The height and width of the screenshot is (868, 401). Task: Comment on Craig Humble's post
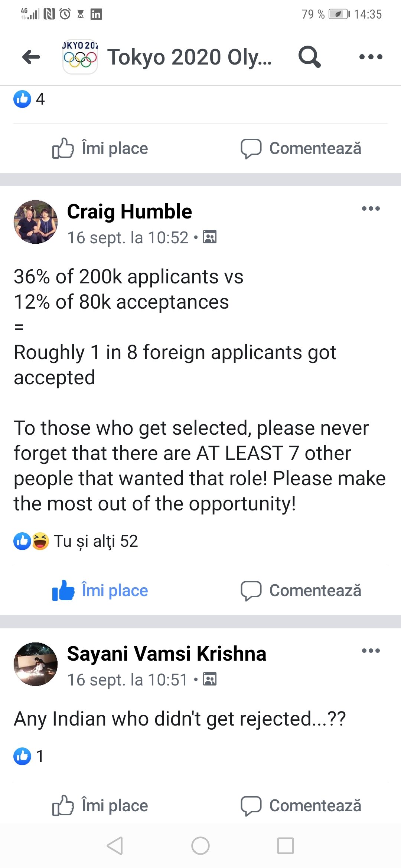click(x=301, y=590)
